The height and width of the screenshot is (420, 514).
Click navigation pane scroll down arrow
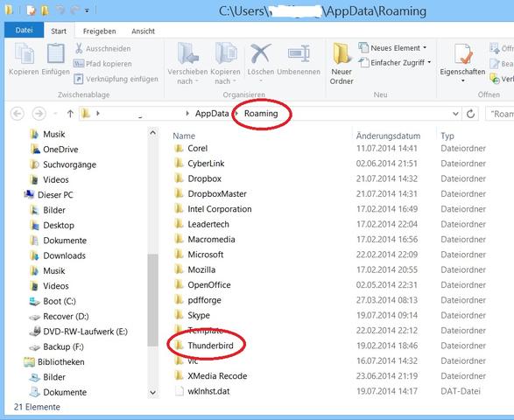click(152, 392)
